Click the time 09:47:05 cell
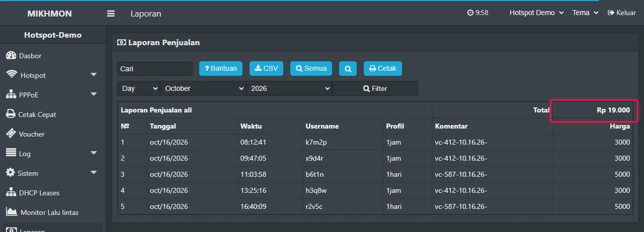The height and width of the screenshot is (232, 644). coord(254,158)
